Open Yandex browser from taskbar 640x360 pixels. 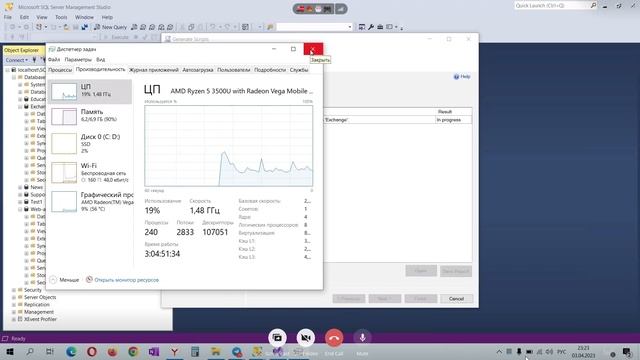point(174,351)
